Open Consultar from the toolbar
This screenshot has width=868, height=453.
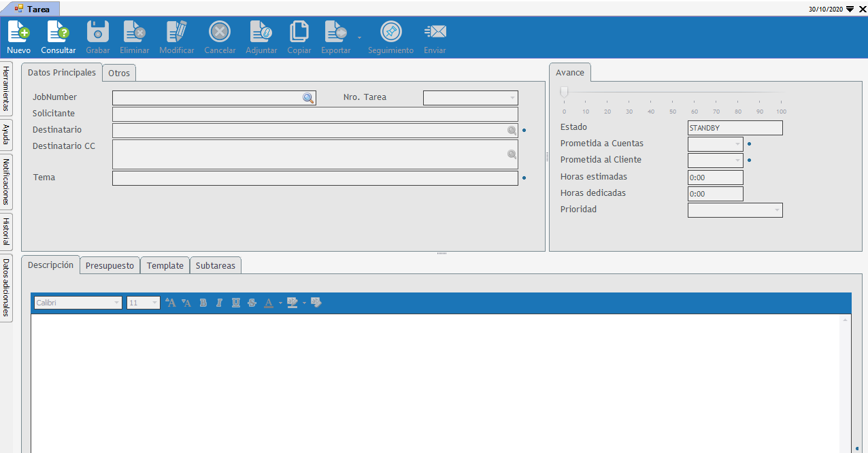pos(58,32)
